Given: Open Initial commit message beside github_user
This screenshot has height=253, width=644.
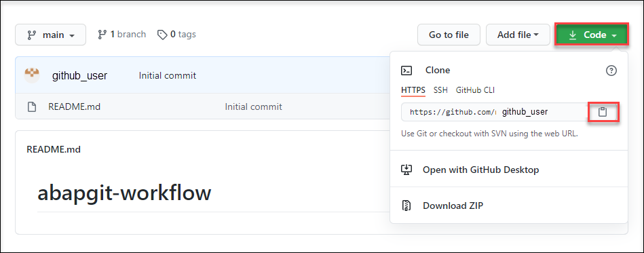Looking at the screenshot, I should tap(168, 75).
